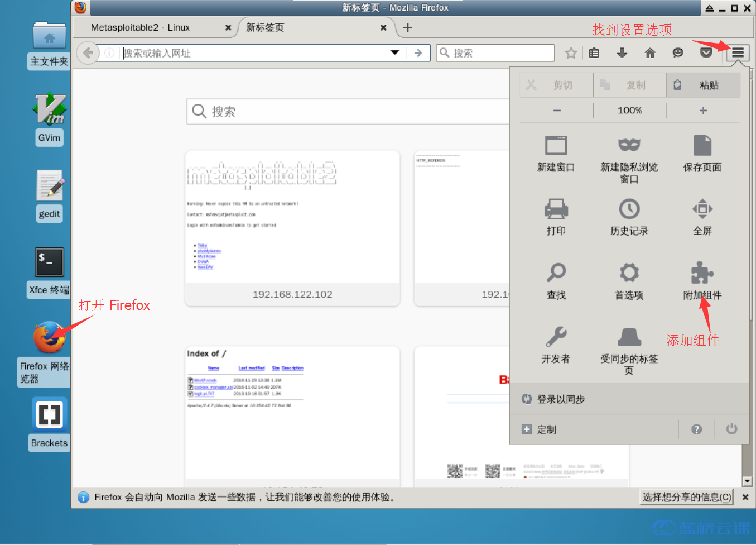Zoom in with the plus button
Screen dimensions: 756x545
704,111
